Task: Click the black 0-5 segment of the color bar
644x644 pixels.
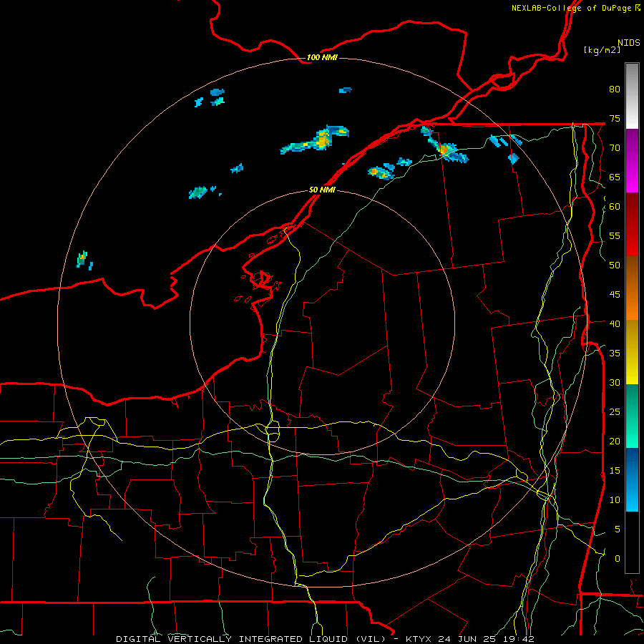Action: point(632,542)
